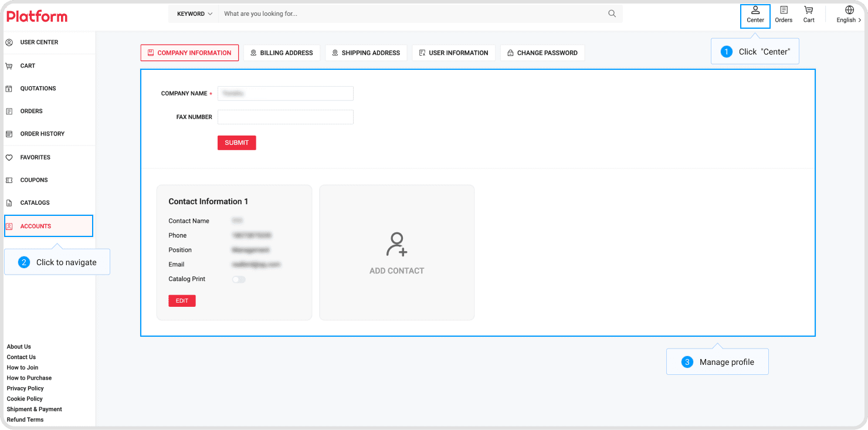Click the globe language icon
Viewport: 868px width, 430px height.
pyautogui.click(x=849, y=10)
